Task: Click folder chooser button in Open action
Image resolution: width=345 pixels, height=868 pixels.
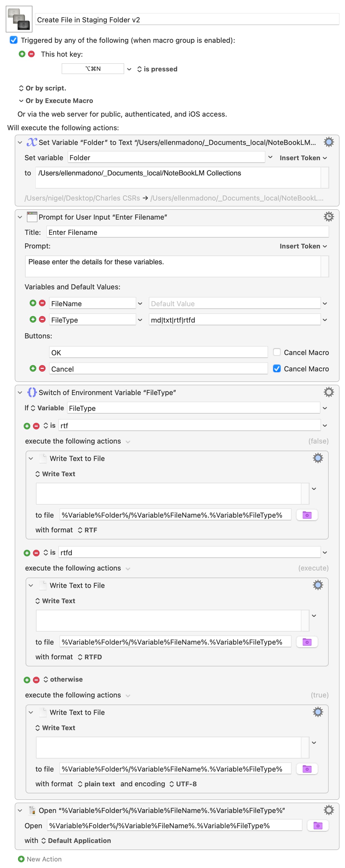Action: point(317,825)
